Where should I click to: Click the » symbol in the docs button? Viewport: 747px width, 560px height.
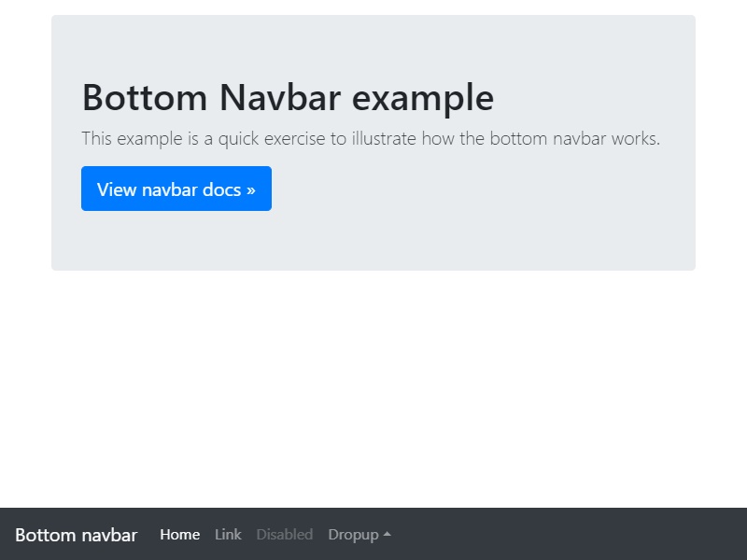click(x=250, y=189)
